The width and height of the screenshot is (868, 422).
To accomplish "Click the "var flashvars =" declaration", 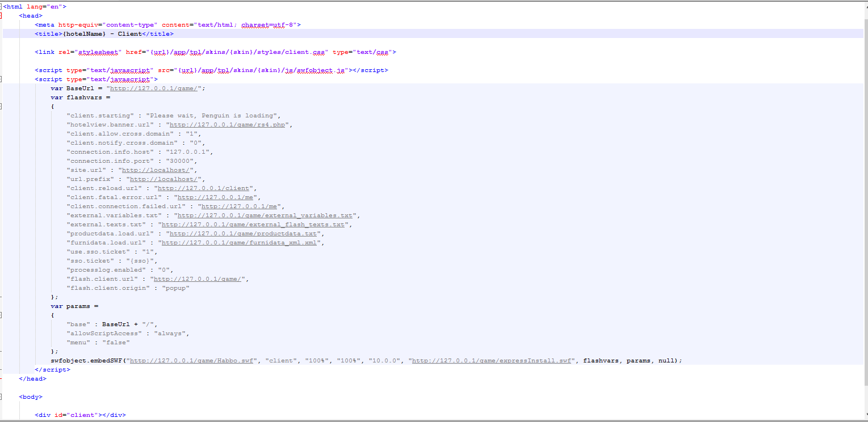I will pyautogui.click(x=80, y=98).
